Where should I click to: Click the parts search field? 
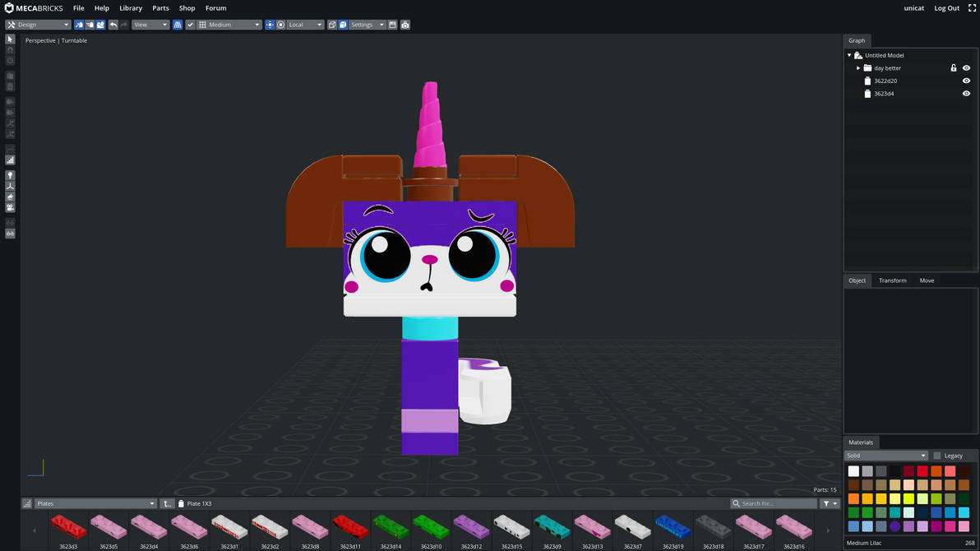pos(774,503)
